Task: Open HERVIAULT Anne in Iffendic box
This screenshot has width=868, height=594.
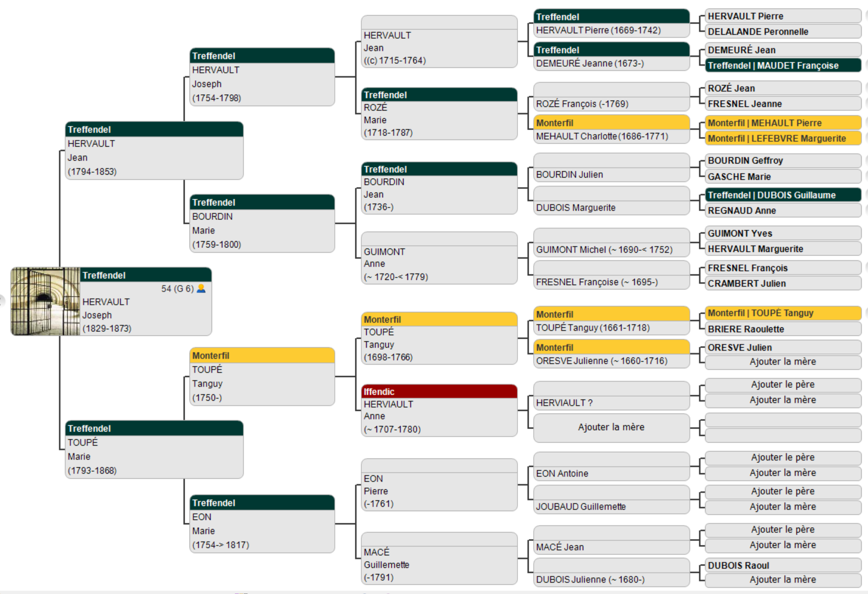Action: click(x=438, y=416)
